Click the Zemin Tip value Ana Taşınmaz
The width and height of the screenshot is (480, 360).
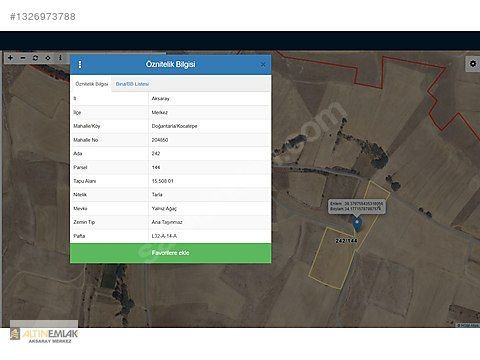coord(167,222)
